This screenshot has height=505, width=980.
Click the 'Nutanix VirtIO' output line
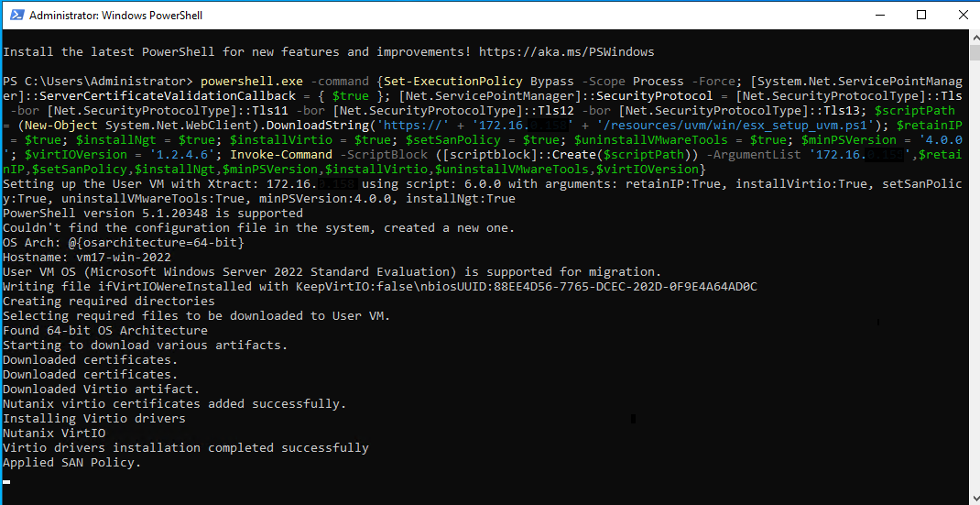(54, 434)
